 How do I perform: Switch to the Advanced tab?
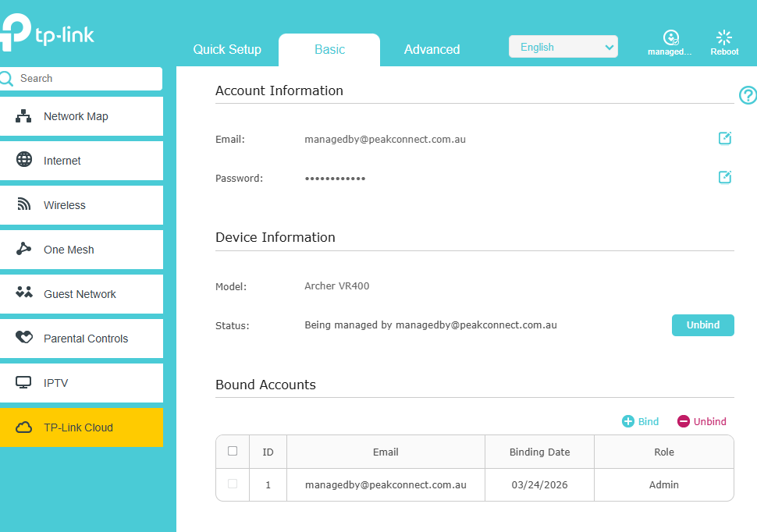432,49
